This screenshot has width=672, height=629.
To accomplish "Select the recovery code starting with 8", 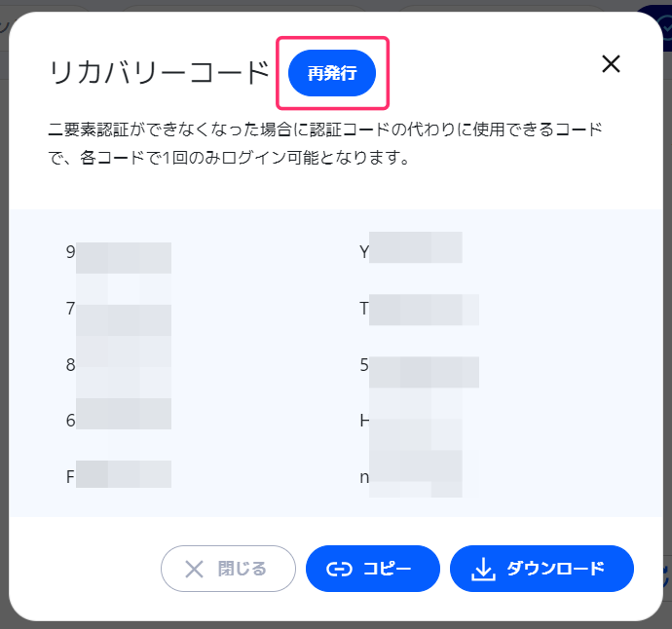I will 118,367.
